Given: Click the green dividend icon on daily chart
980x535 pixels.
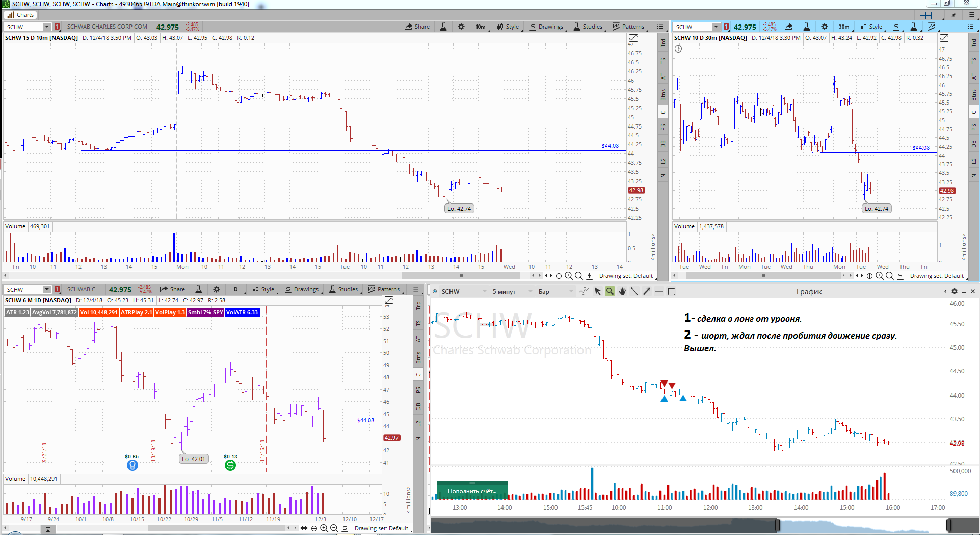Looking at the screenshot, I should click(230, 465).
